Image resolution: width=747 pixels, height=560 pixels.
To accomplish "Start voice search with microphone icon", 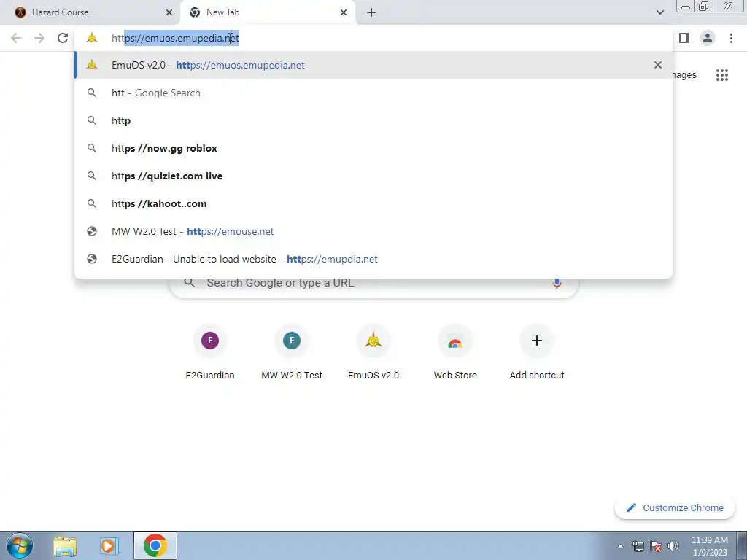I will (x=557, y=284).
